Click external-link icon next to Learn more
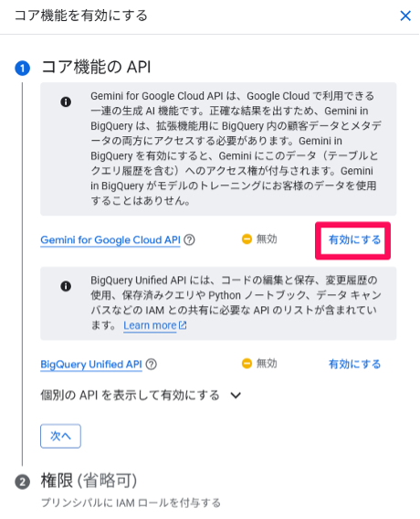This screenshot has width=420, height=519. (183, 325)
